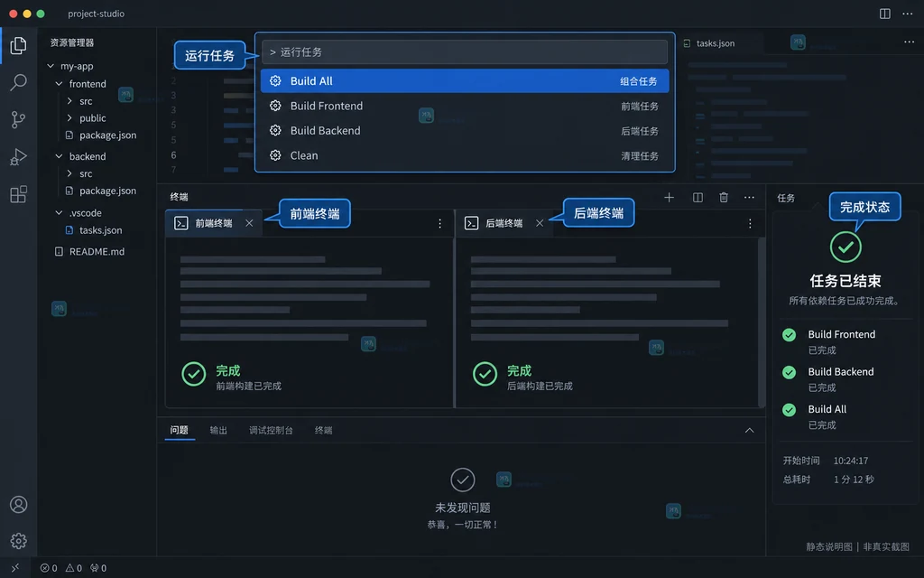Click the 开始时间 10:24:17 value
Screen dimensions: 924x578
[850, 461]
